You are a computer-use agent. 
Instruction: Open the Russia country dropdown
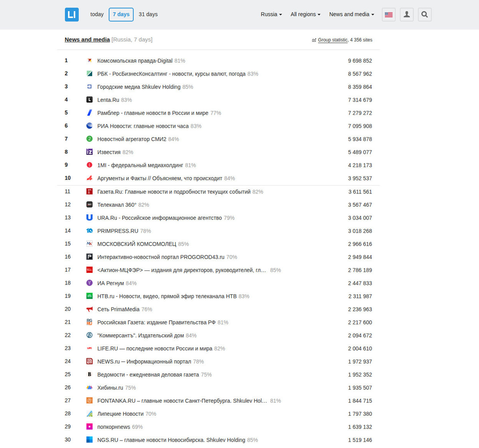point(271,14)
